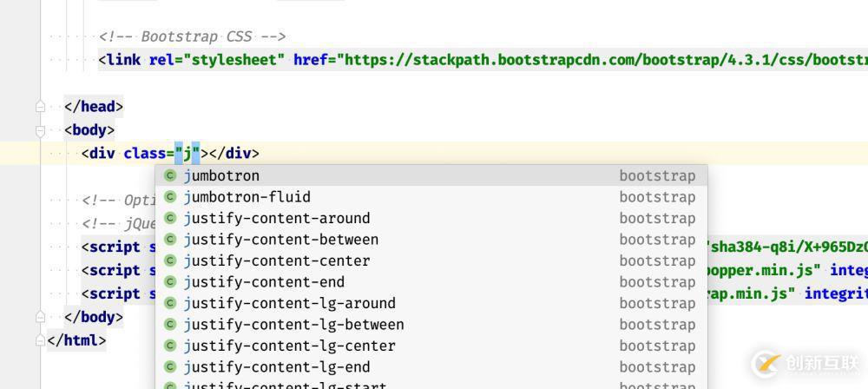Click the class icon beside justify-content-end
The height and width of the screenshot is (389, 868).
[170, 282]
